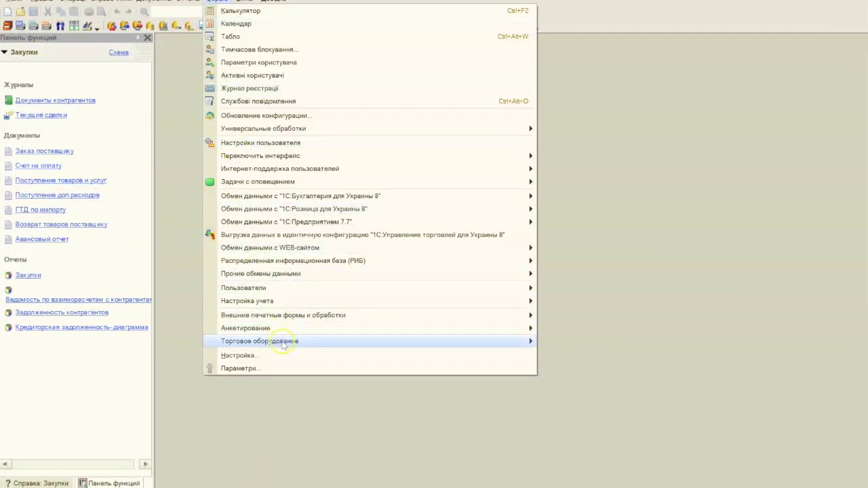Expand the Переключить интерфейс submenu arrow
Image resolution: width=868 pixels, height=488 pixels.
(530, 156)
